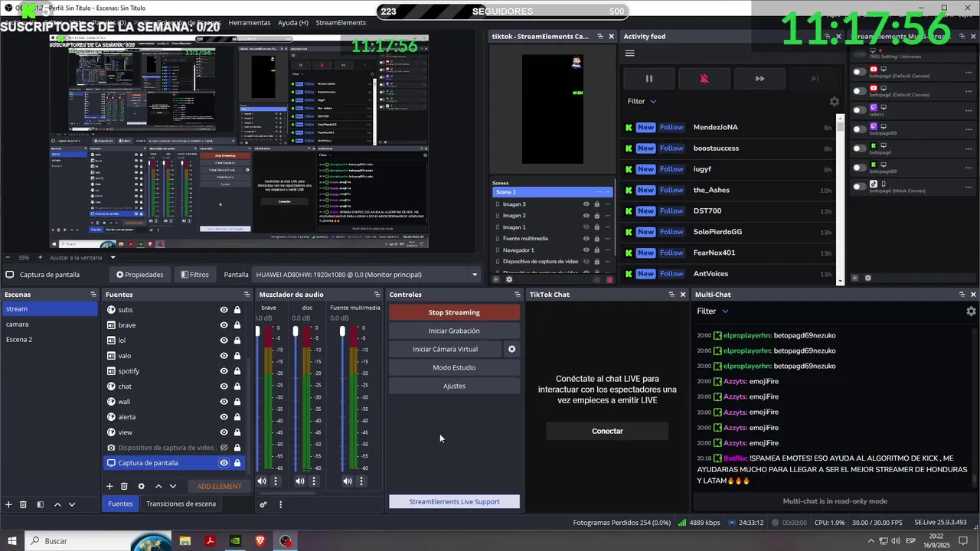Open Multi-stream panel settings gear
980x551 pixels.
(x=870, y=278)
